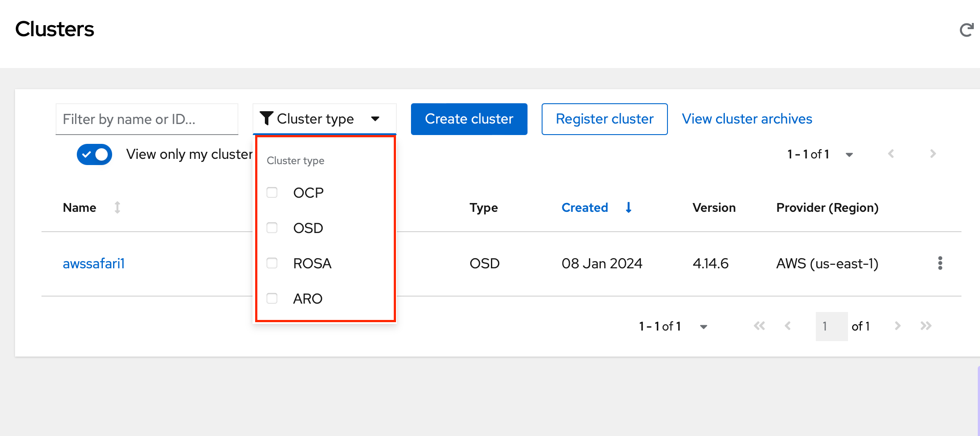Toggle View only my clusters switch

(x=94, y=154)
